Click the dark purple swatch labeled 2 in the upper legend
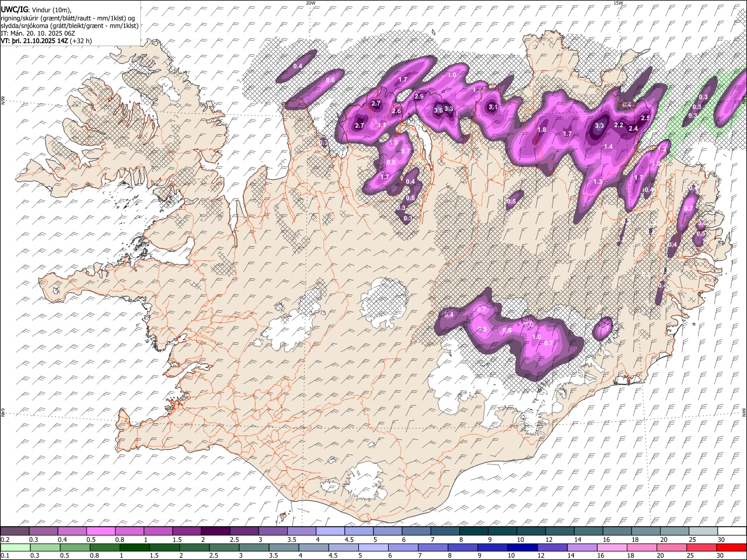The width and height of the screenshot is (747, 560). [215, 531]
